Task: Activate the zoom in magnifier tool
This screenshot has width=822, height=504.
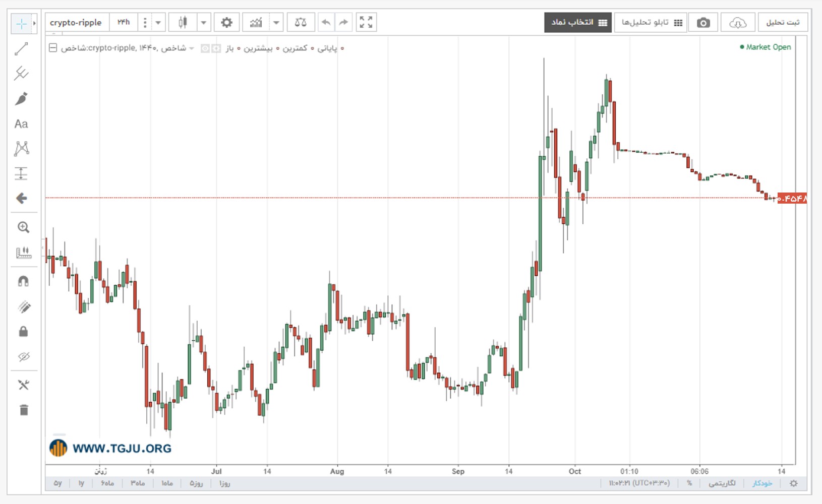Action: click(x=23, y=227)
